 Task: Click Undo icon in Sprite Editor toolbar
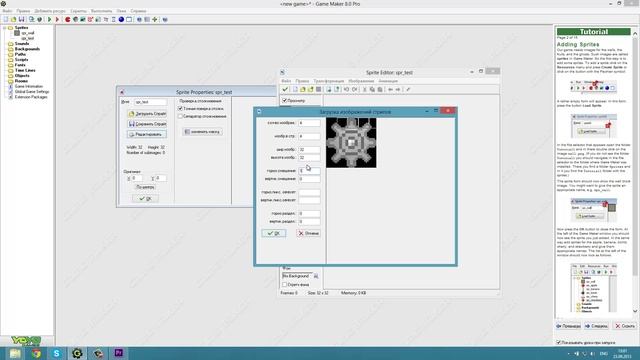click(x=346, y=89)
